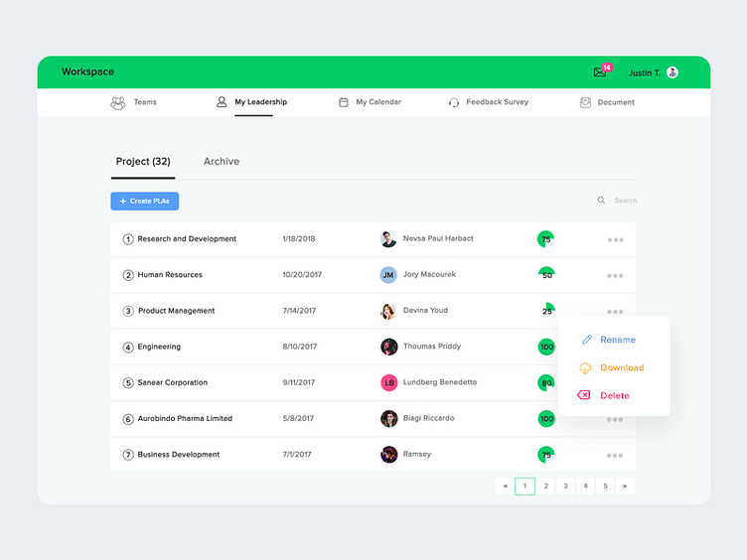This screenshot has height=560, width=747.
Task: Click Human Resources' 50 progress indicator
Action: click(546, 275)
